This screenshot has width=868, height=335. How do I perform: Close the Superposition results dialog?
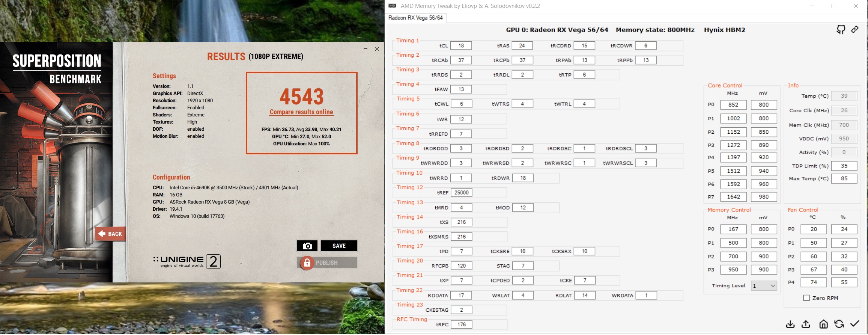377,49
